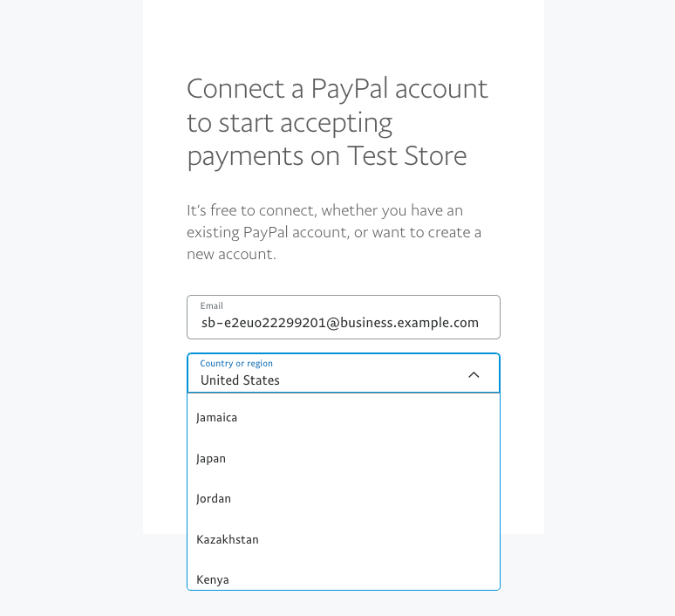
Task: Select Kazakhstan as the country
Action: click(228, 539)
